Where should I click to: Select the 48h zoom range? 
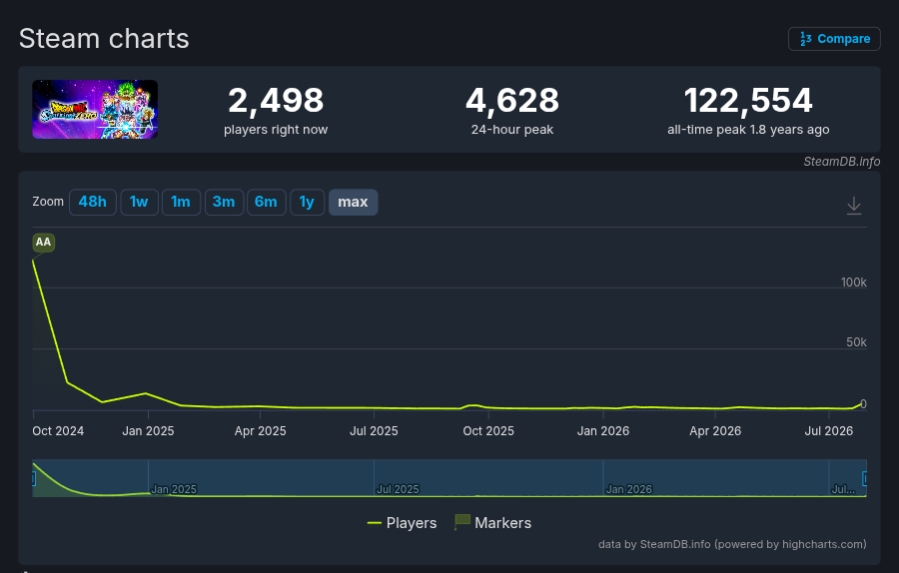tap(92, 202)
